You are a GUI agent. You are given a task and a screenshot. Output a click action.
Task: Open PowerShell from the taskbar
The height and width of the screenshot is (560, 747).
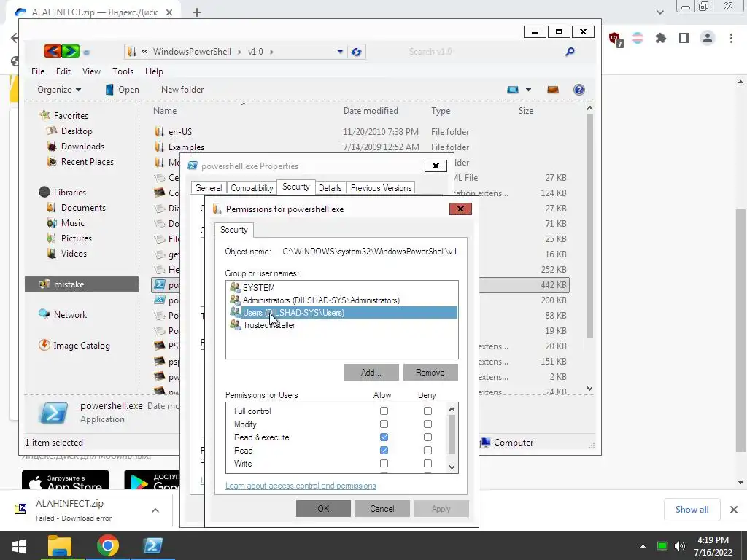click(x=153, y=545)
